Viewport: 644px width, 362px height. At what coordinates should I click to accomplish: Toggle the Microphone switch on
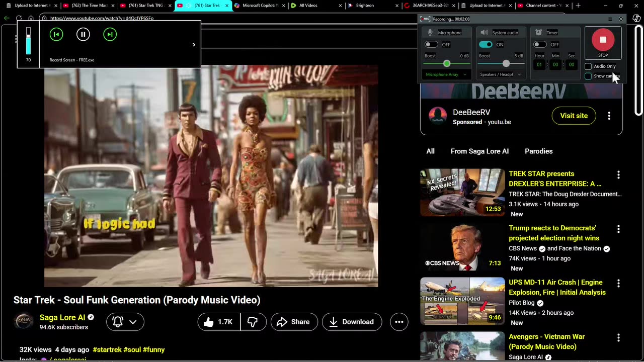click(x=431, y=45)
